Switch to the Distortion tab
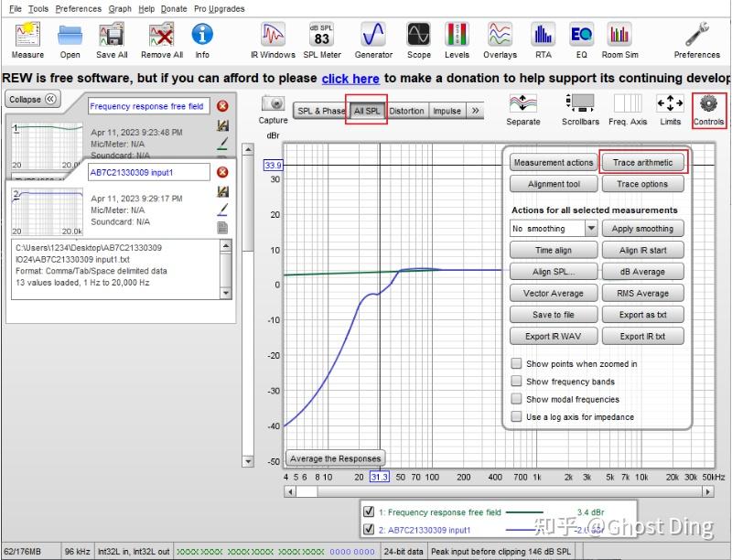This screenshot has height=560, width=732. (406, 111)
